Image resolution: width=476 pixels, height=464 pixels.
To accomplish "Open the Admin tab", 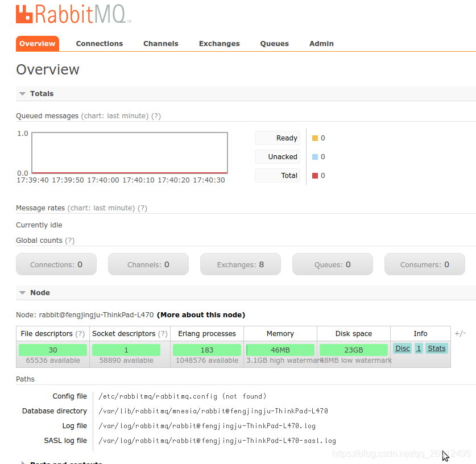I will point(321,43).
